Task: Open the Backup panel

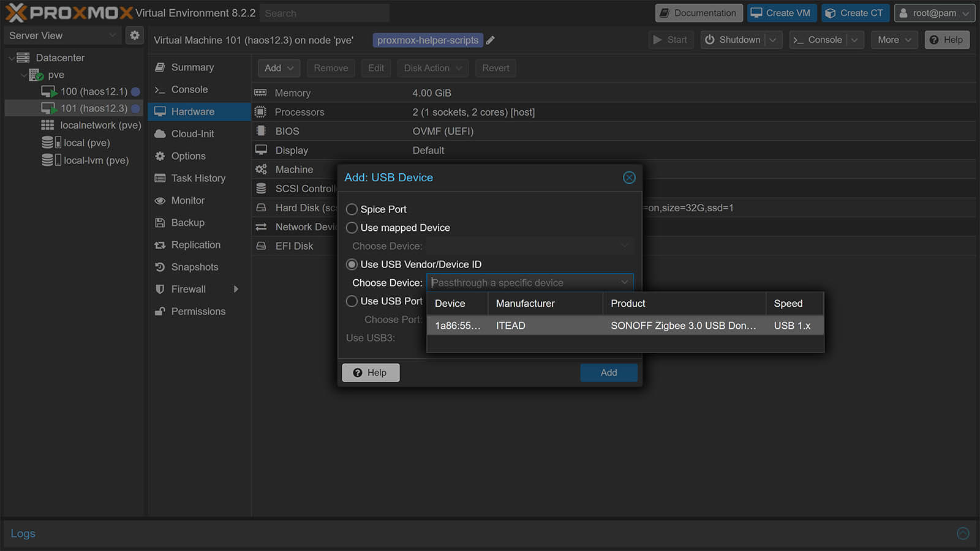Action: (x=187, y=223)
